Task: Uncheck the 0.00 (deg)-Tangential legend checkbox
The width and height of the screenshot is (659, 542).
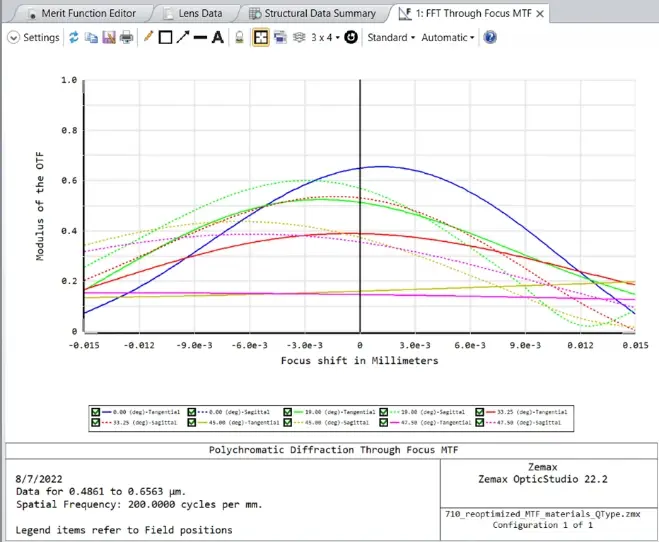Action: tap(95, 412)
